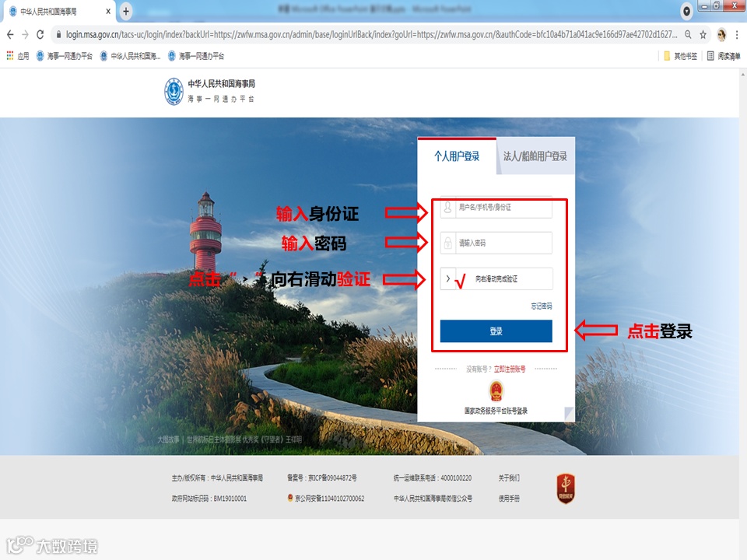Click the 政府网站标识码:BM19010001 text

click(x=209, y=499)
